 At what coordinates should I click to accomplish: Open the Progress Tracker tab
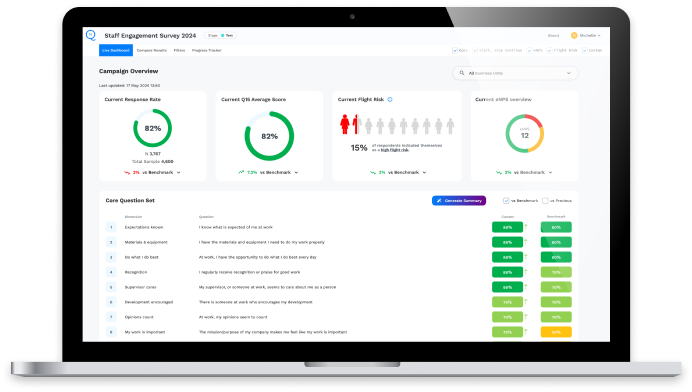point(207,50)
